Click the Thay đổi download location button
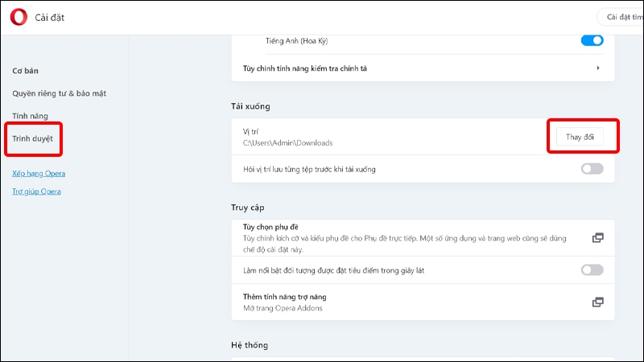Viewport: 644px width, 362px height. tap(584, 137)
